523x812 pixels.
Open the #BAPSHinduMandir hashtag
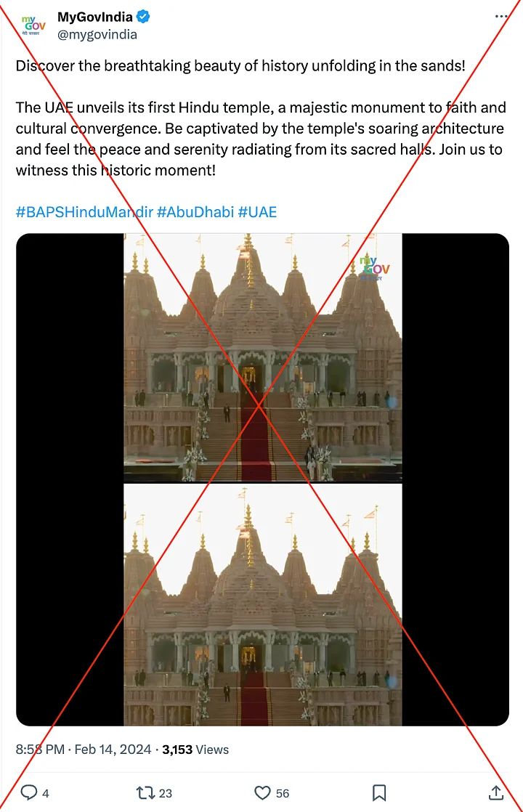[84, 212]
